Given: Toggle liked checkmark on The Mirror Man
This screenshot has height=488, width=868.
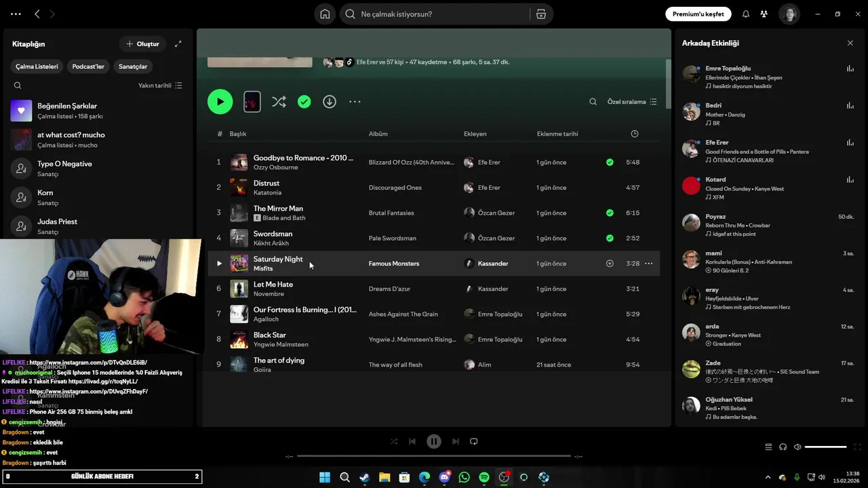Looking at the screenshot, I should 610,213.
